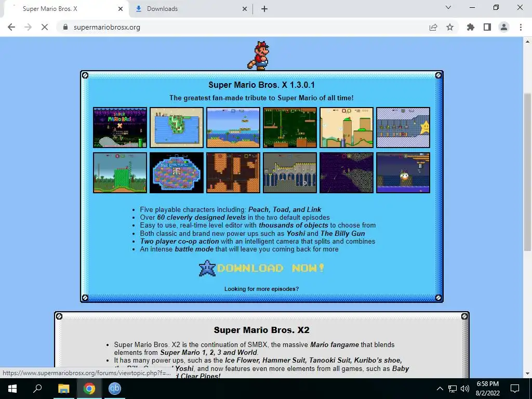Open File Explorer from the taskbar
532x399 pixels.
tap(63, 389)
